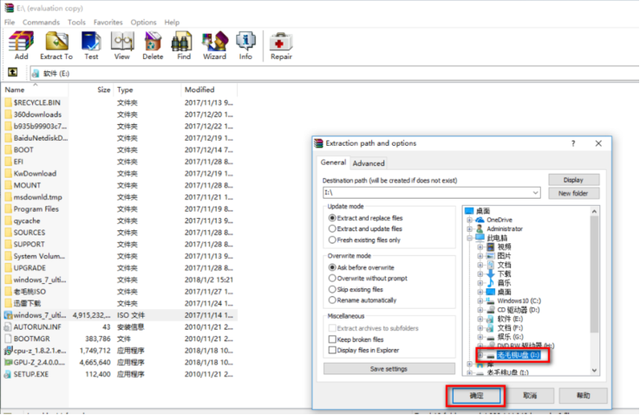Enable Display files in Explorer checkbox
640x415 pixels.
pyautogui.click(x=332, y=350)
